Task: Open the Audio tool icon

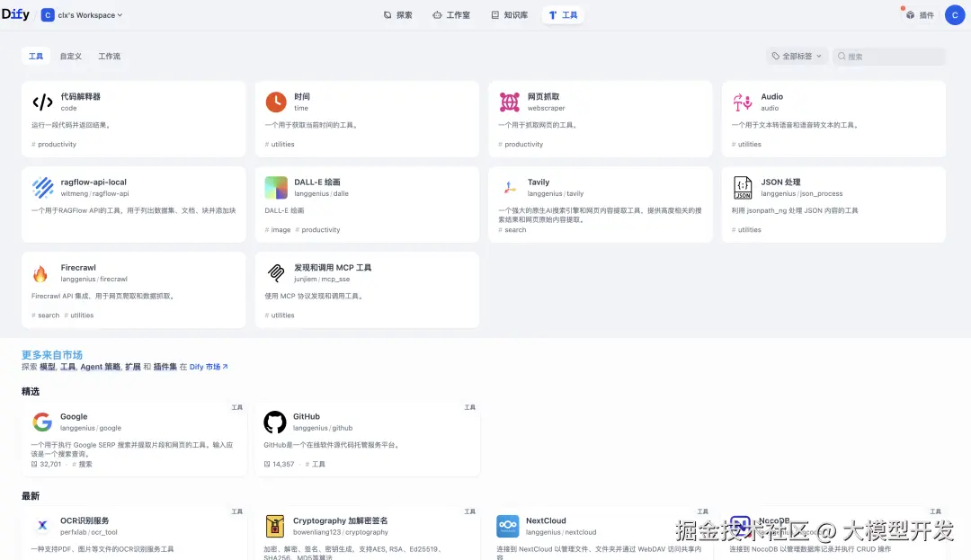Action: [741, 101]
